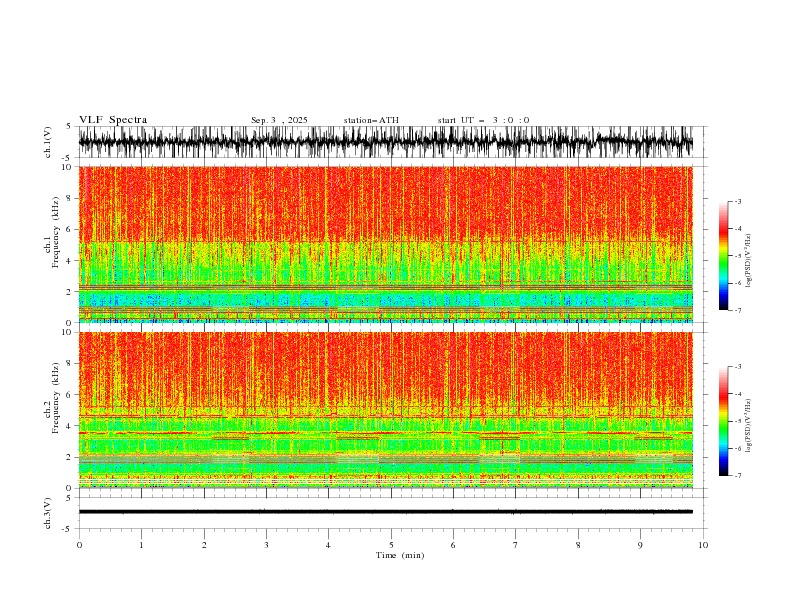
Task: Click the ch.1 spectrogram panel
Action: tap(386, 244)
